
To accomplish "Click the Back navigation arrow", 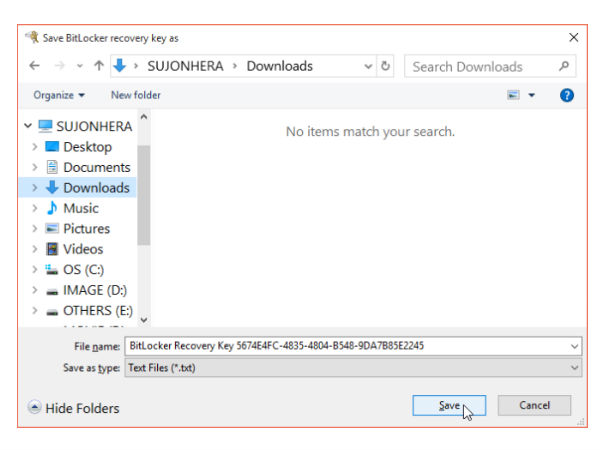I will click(35, 67).
